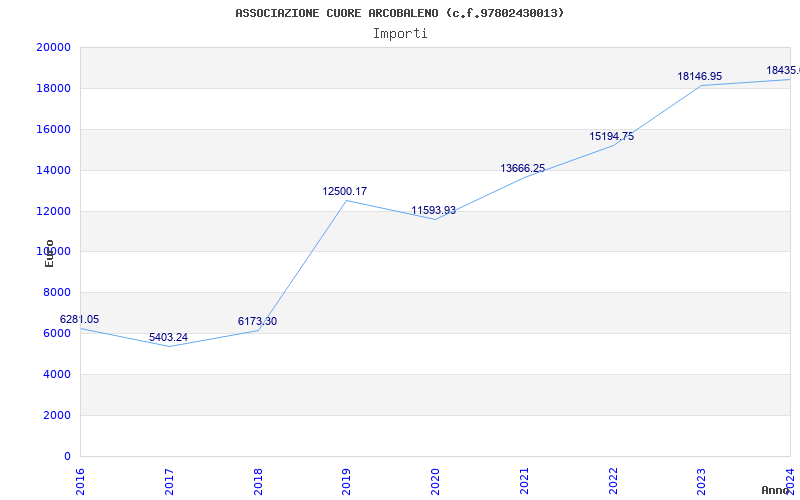
Task: Click the 8000 y-axis label
Action: 56,292
